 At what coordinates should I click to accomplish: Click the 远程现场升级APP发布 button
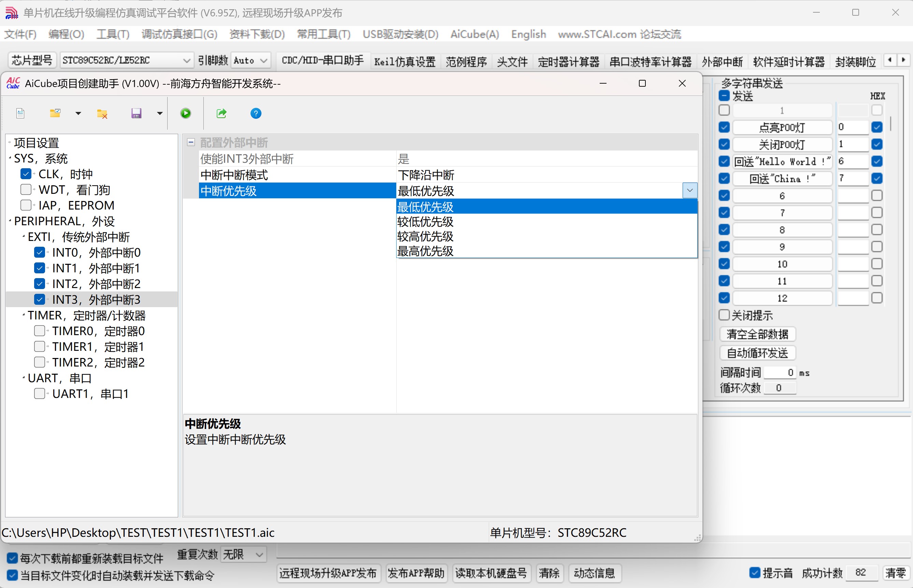(328, 573)
